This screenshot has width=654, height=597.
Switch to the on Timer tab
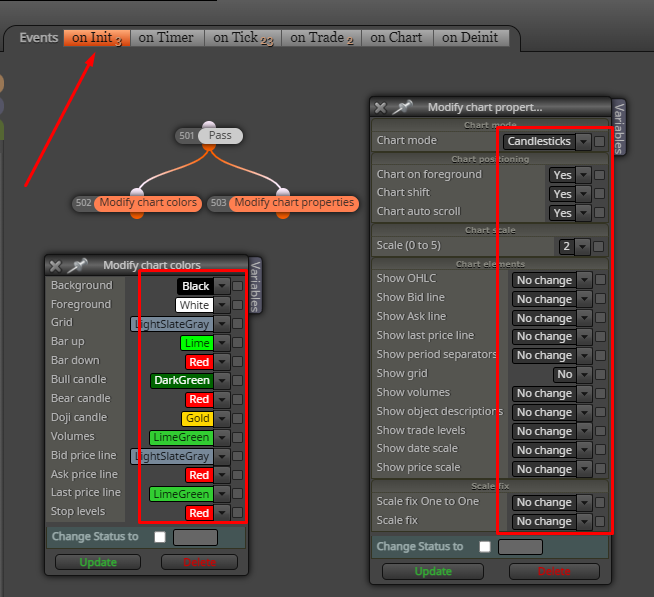pos(166,38)
